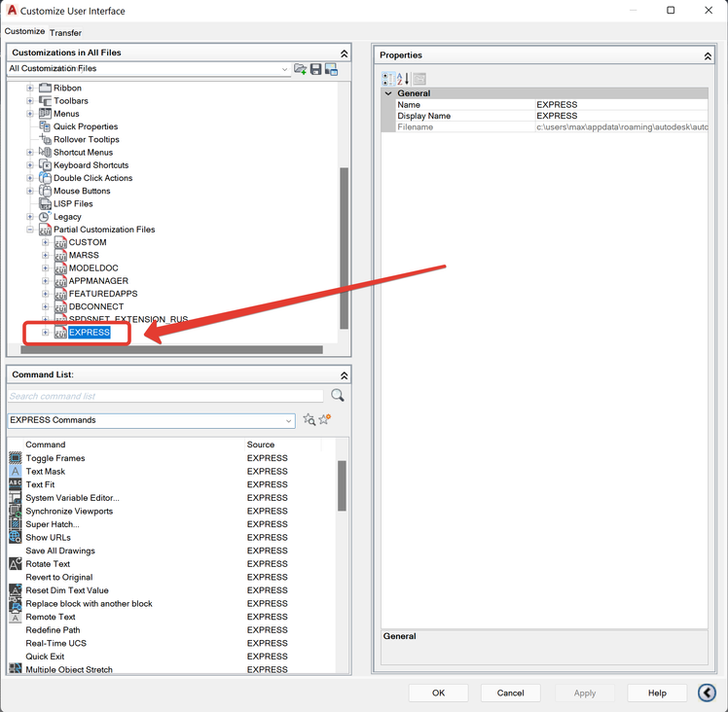Screen dimensions: 728x712
Task: Expand the Ribbon tree node
Action: pyautogui.click(x=30, y=88)
